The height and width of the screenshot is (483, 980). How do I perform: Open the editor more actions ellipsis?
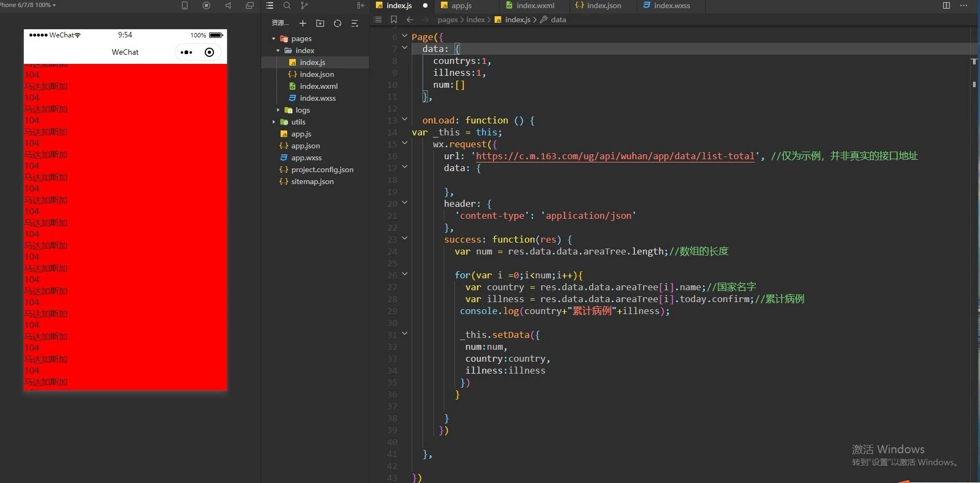[964, 5]
